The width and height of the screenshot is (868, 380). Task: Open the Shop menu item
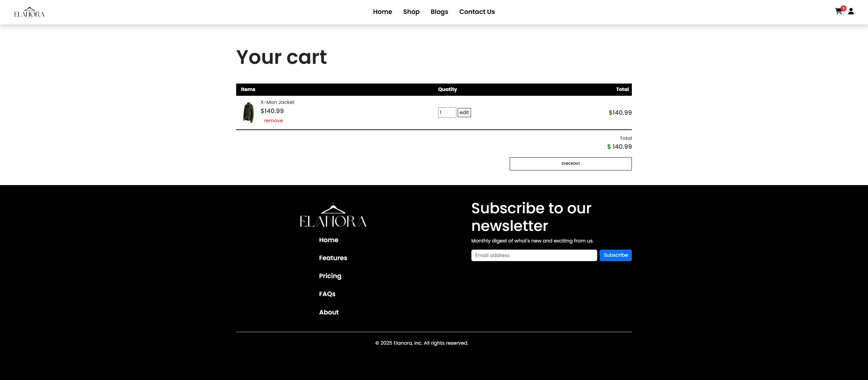point(411,12)
